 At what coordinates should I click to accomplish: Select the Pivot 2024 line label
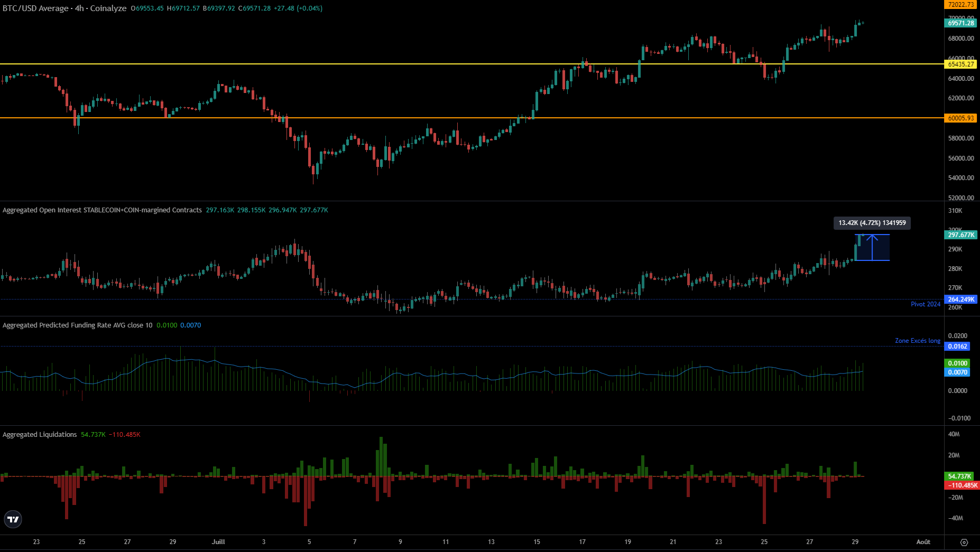click(x=925, y=304)
